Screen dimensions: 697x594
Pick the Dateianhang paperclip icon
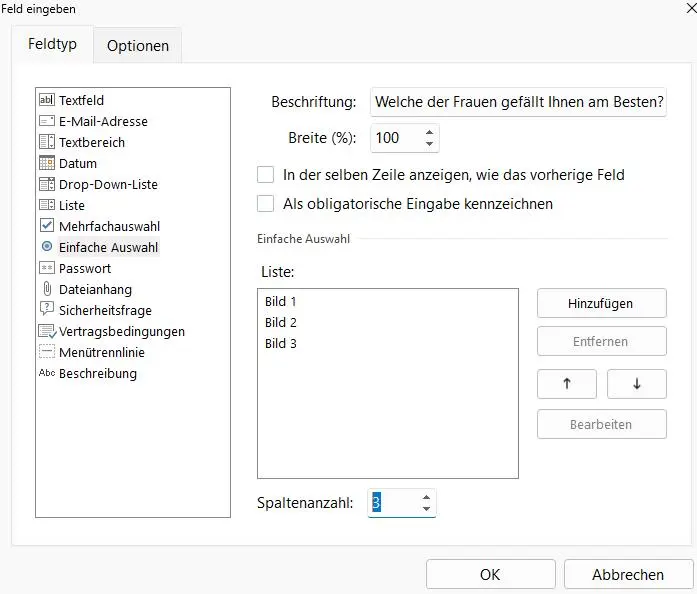click(x=47, y=289)
